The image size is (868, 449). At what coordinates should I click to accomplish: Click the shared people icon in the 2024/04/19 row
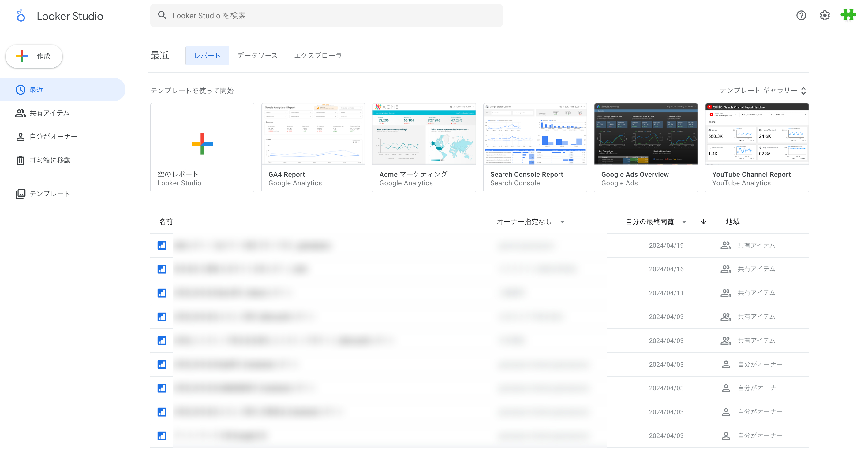[x=725, y=246]
